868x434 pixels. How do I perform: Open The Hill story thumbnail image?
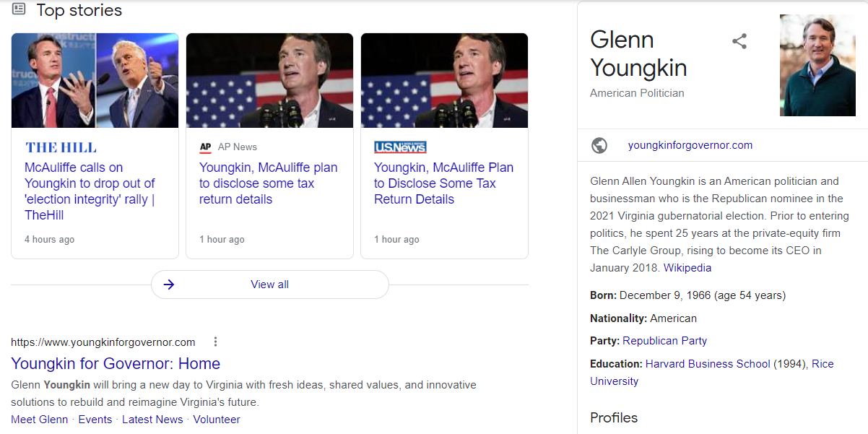tap(95, 80)
